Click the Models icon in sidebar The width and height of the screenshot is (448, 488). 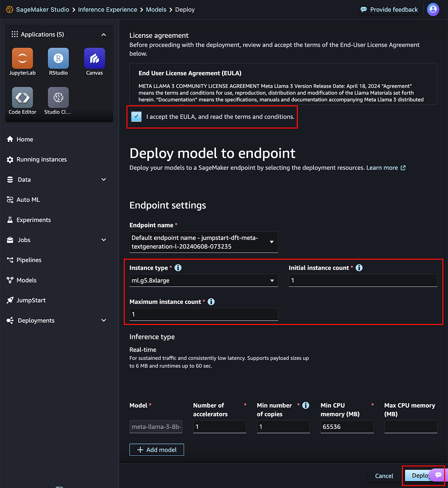click(10, 280)
